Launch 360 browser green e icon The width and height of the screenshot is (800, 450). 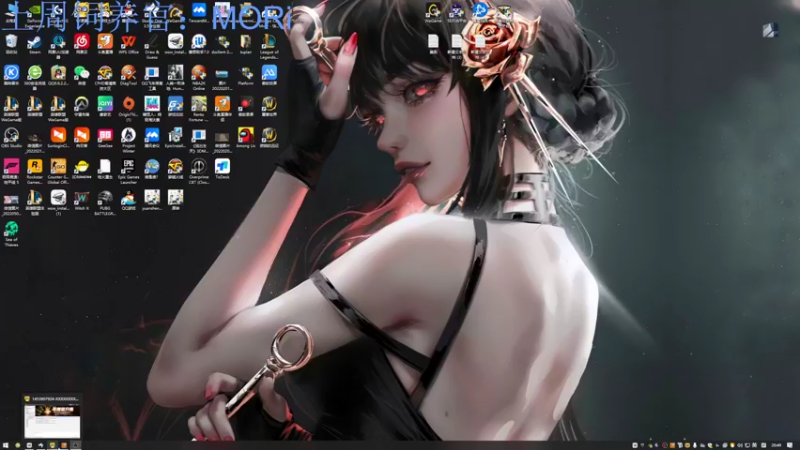pyautogui.click(x=35, y=77)
